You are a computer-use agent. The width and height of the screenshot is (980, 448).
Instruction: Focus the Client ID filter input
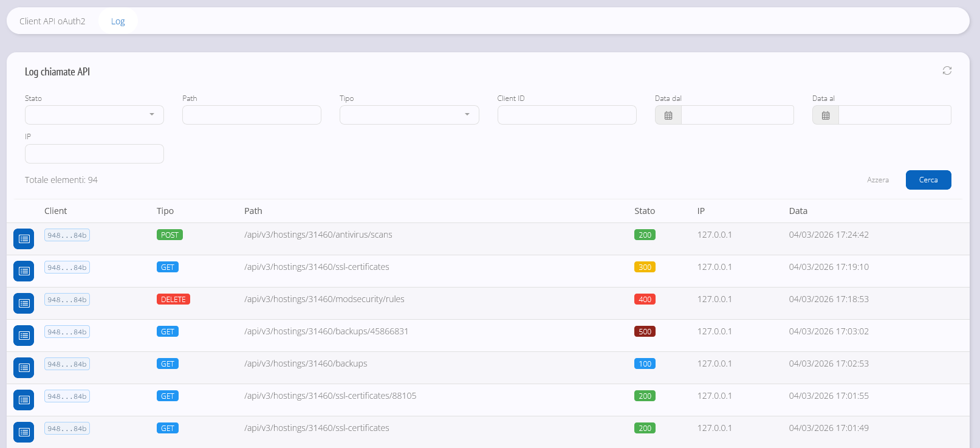[x=567, y=115]
